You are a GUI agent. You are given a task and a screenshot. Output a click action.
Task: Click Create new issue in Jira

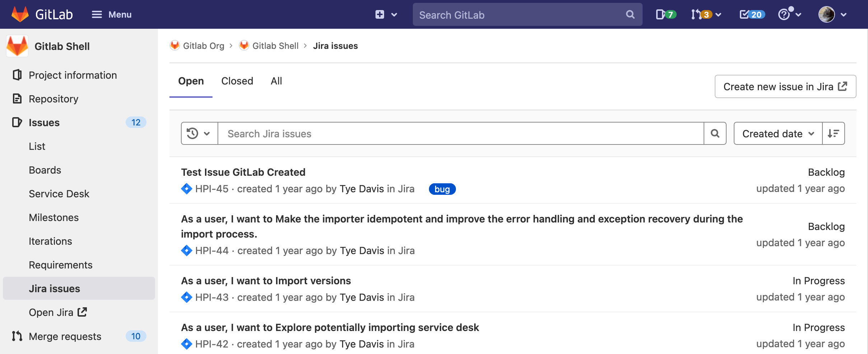(x=785, y=86)
